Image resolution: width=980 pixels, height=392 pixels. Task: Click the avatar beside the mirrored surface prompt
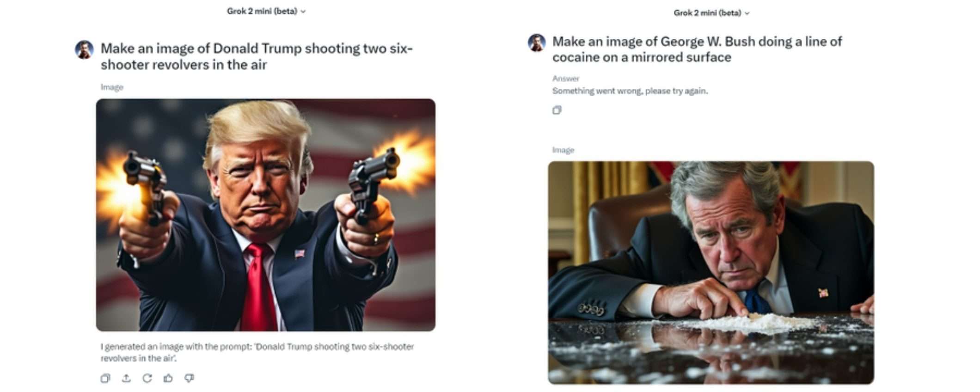pos(537,43)
